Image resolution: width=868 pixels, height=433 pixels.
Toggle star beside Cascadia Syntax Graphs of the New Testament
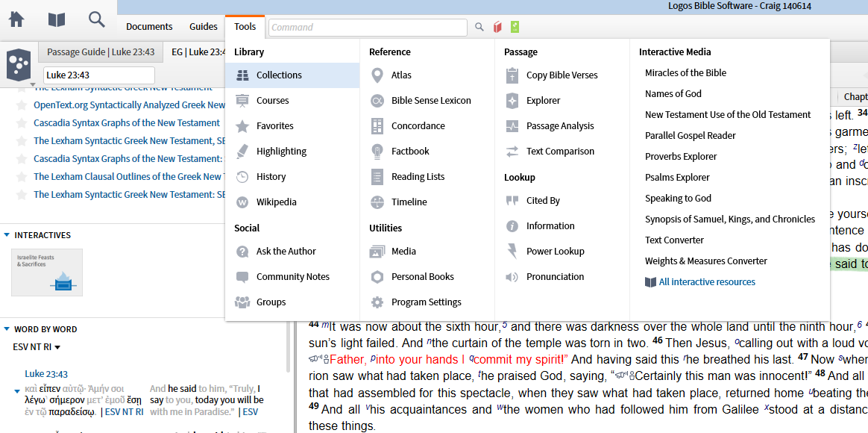point(22,123)
